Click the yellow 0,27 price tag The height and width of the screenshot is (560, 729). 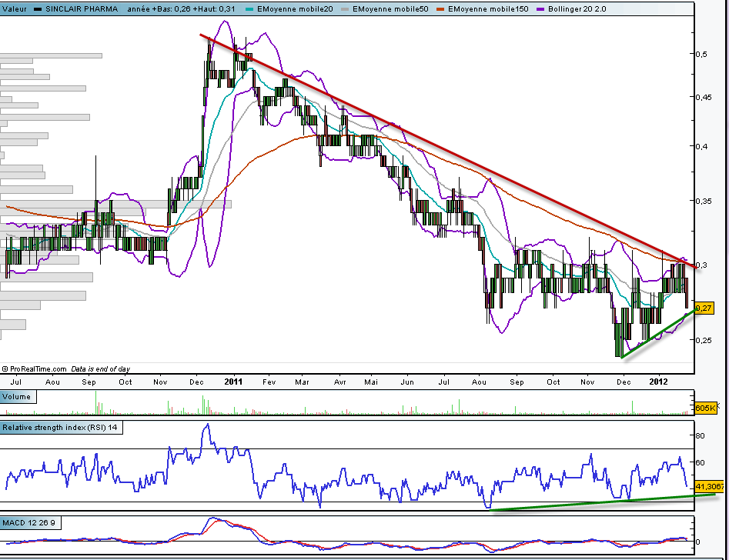coord(704,308)
